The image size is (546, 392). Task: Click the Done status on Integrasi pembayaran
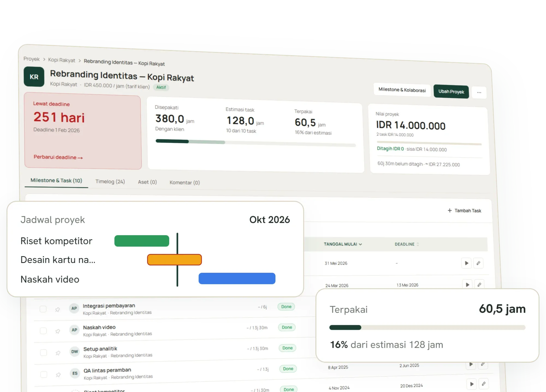286,307
